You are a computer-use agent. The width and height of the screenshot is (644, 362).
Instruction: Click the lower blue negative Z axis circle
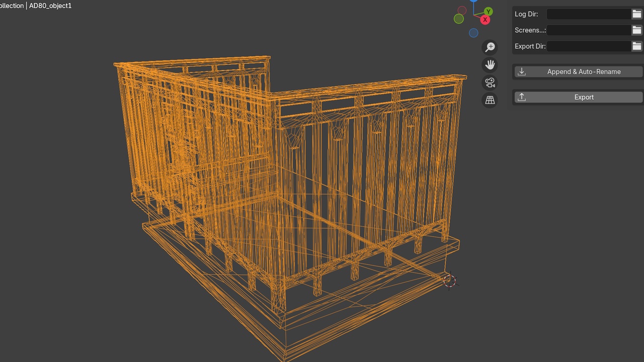473,33
